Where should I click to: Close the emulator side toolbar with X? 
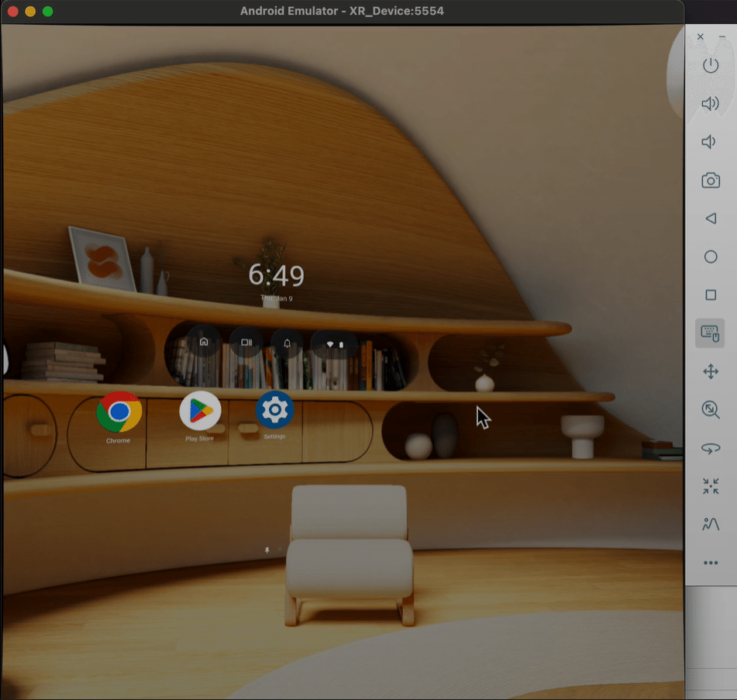701,36
